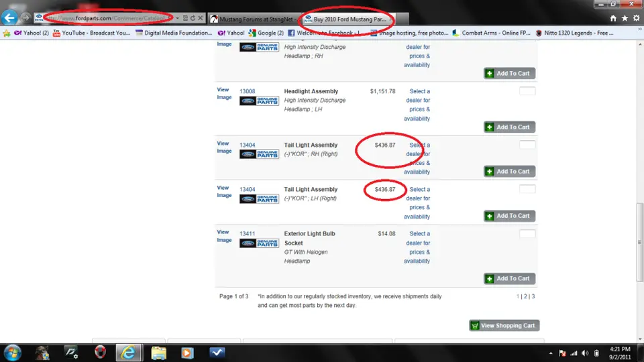The height and width of the screenshot is (362, 644).
Task: Add the $1,151.78 Headlight Assembly LH to cart
Action: (509, 127)
